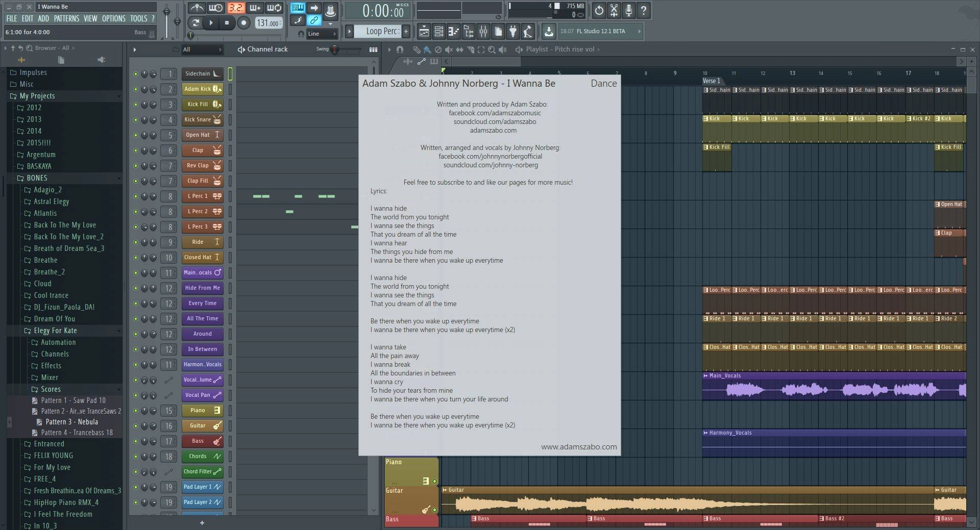This screenshot has width=980, height=530.
Task: Select the playlist zoom magnifier tool
Action: coord(492,49)
